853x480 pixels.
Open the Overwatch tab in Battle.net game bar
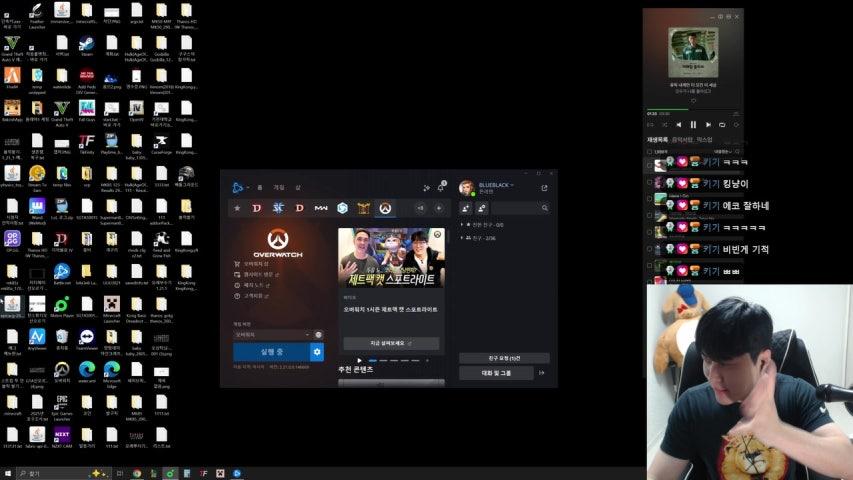(x=385, y=208)
